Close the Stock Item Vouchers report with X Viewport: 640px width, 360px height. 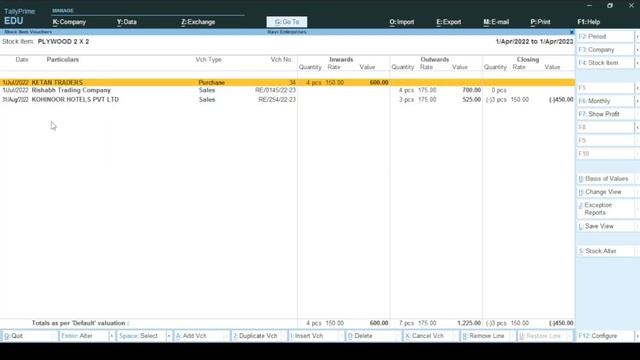click(571, 32)
